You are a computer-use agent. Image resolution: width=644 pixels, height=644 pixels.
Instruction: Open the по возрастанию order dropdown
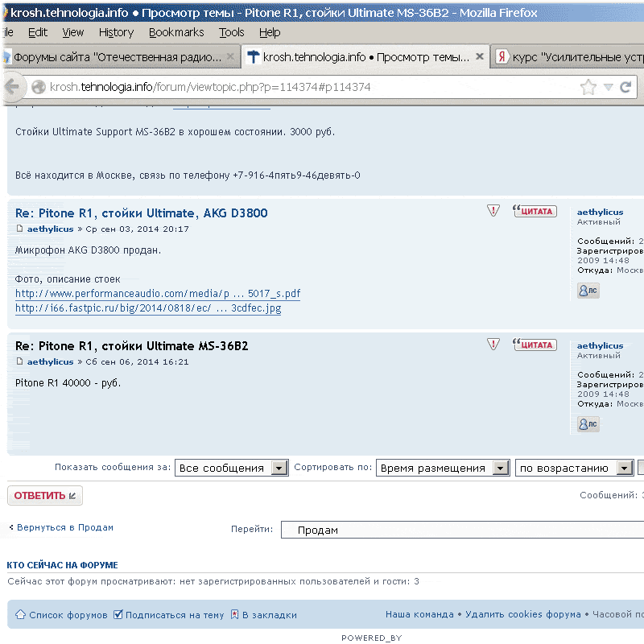tap(574, 468)
